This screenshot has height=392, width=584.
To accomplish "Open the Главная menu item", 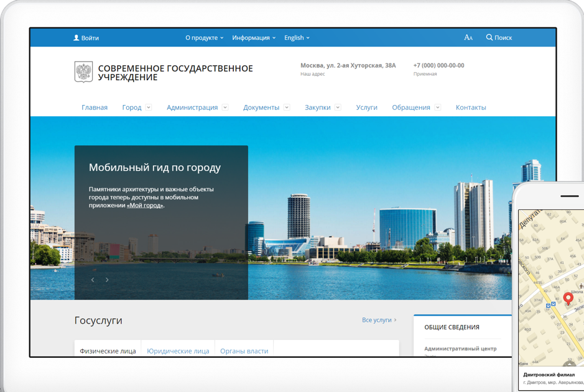I will click(95, 107).
